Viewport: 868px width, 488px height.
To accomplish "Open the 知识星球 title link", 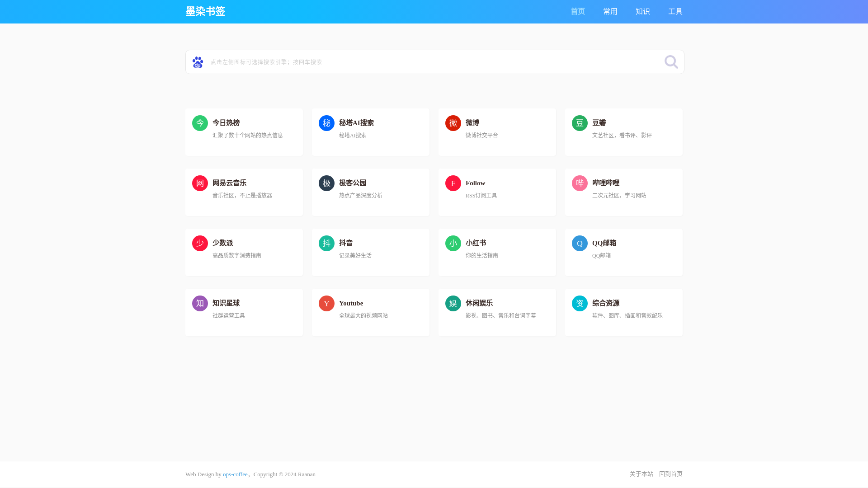I will (226, 303).
